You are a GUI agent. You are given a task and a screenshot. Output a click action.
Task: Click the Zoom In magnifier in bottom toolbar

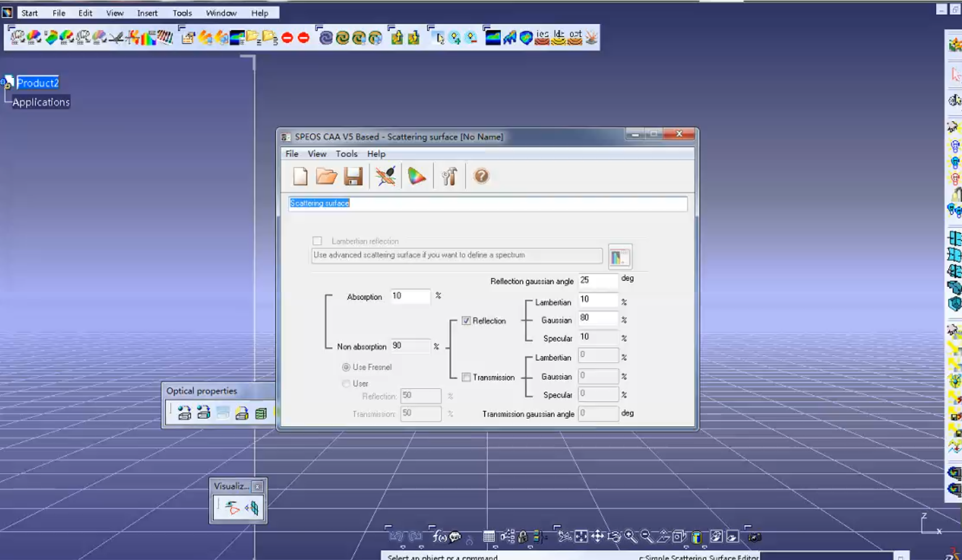coord(630,537)
